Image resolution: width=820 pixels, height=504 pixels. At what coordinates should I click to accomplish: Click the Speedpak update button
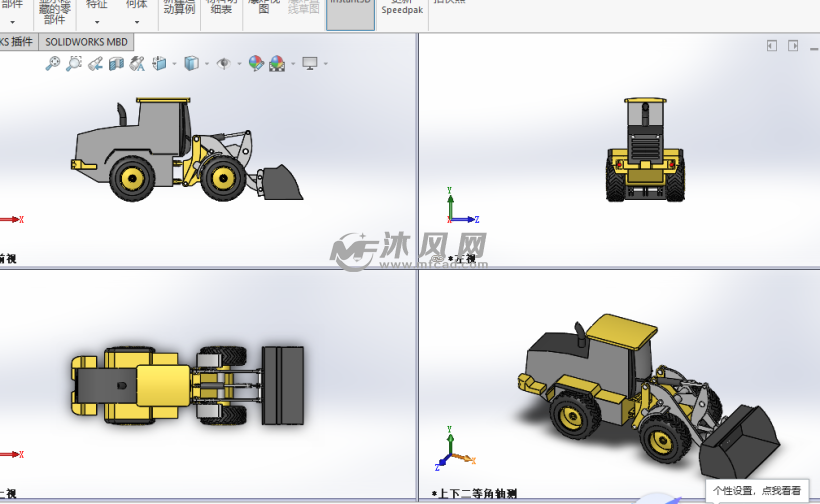coord(401,8)
